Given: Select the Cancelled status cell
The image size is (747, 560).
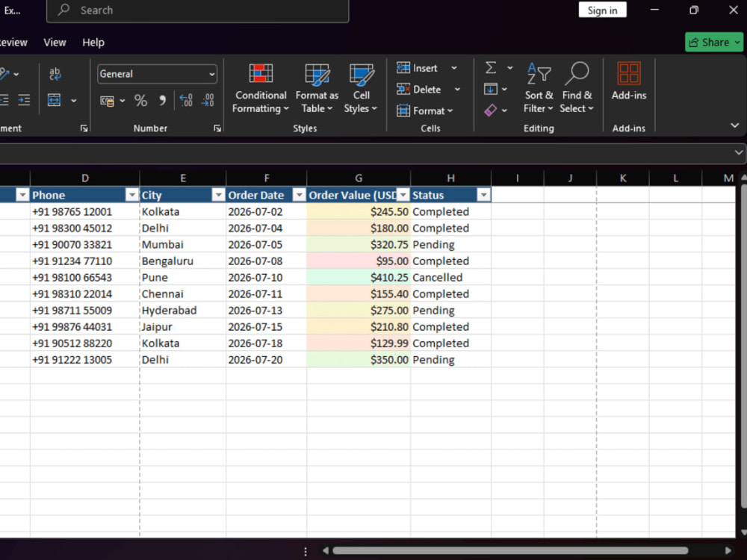Looking at the screenshot, I should click(x=450, y=277).
